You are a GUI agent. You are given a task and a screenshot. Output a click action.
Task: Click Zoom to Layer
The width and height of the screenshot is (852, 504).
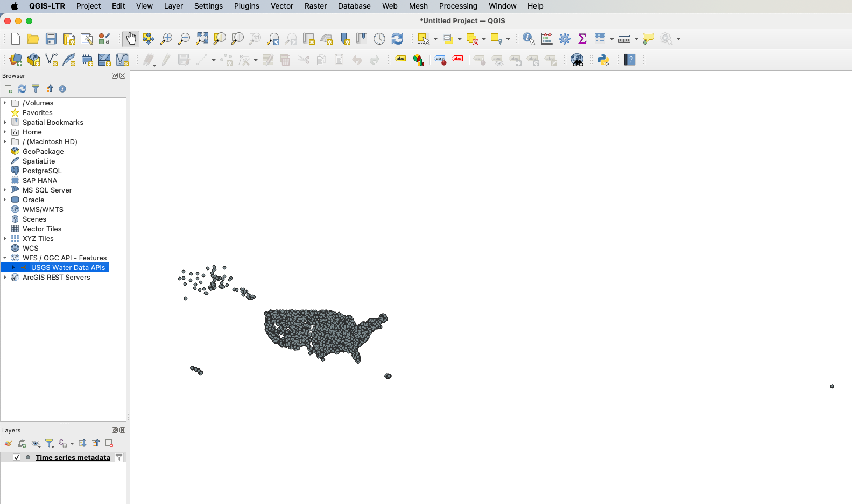point(237,39)
